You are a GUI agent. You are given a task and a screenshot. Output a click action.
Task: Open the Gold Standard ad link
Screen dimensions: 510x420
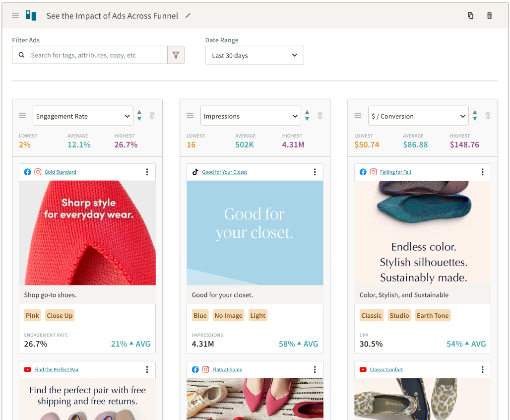pyautogui.click(x=61, y=172)
